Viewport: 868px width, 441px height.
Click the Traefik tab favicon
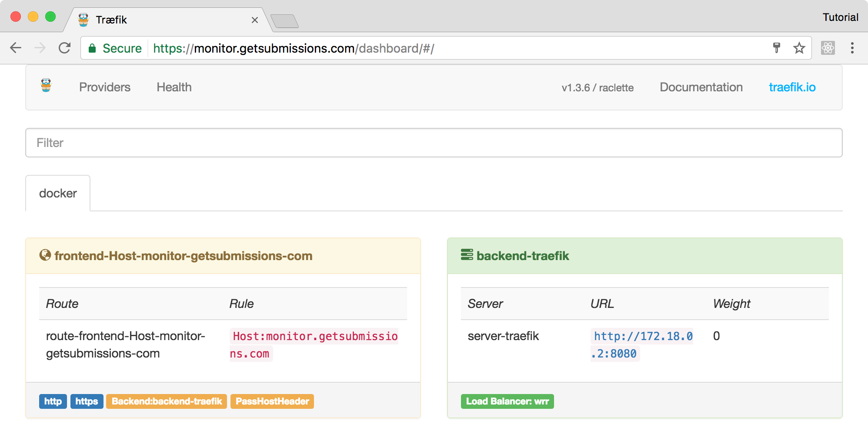tap(83, 20)
